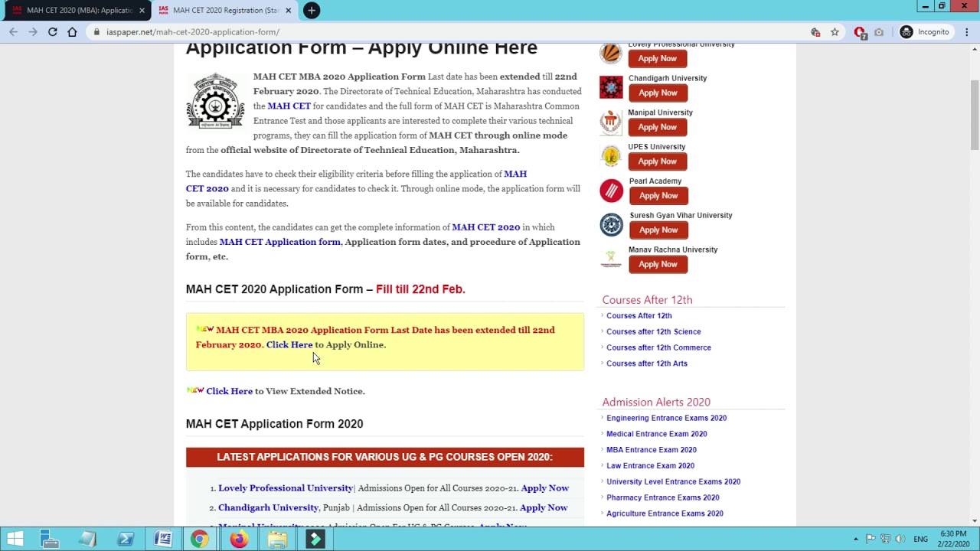Apply Now button under Manipal University
The image size is (980, 551).
(658, 127)
